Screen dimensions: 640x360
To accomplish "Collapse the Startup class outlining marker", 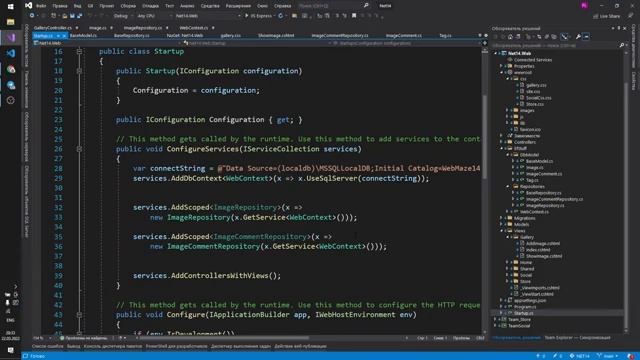I will [79, 51].
